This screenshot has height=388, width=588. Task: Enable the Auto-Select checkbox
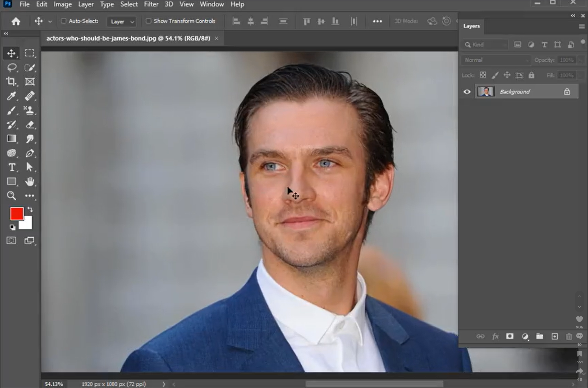63,21
